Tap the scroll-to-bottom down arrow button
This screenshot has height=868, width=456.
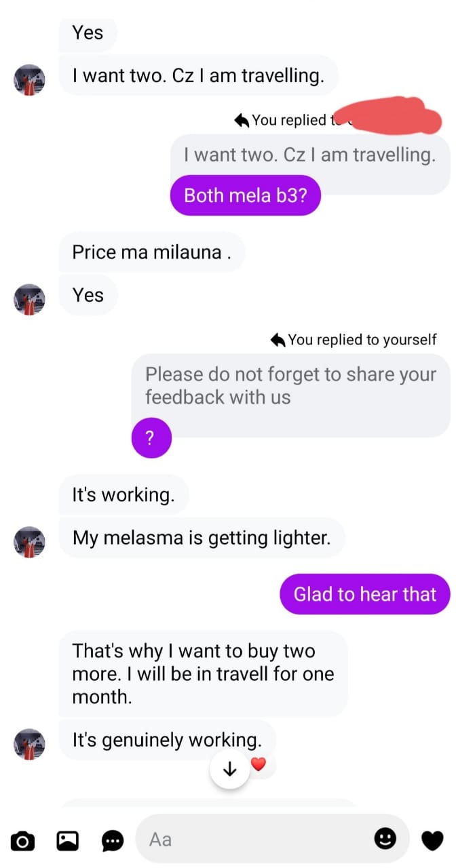click(230, 769)
